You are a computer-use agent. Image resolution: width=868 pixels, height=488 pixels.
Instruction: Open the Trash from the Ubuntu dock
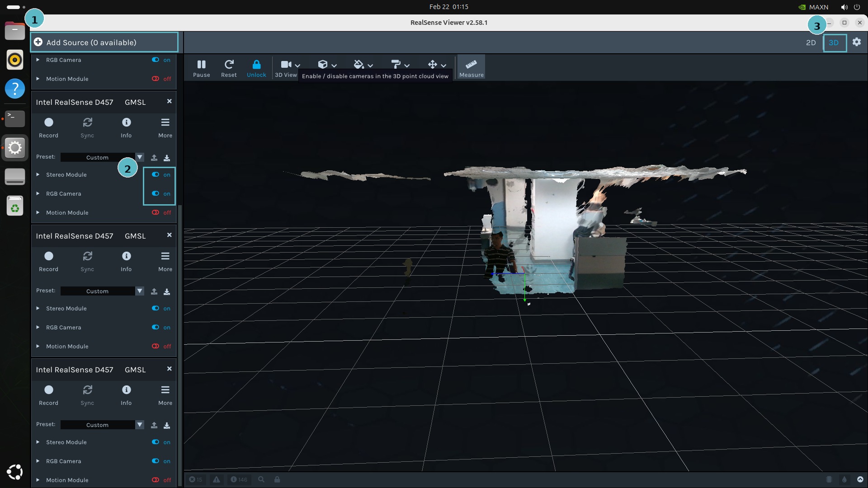[15, 206]
